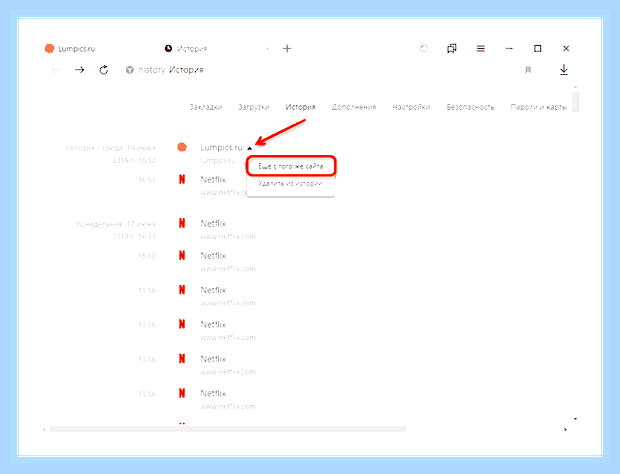Click the address bar 'history История'
Screen dimensions: 620x474
[x=171, y=70]
